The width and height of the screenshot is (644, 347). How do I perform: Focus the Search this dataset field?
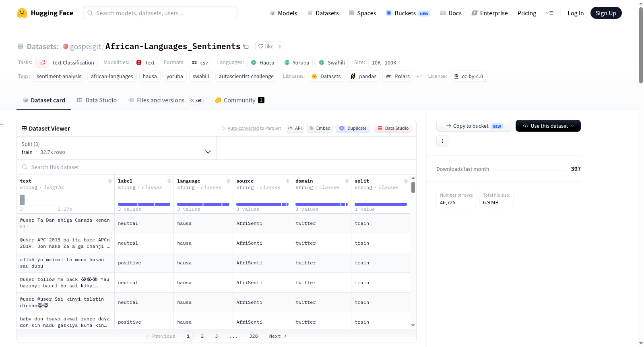coord(217,167)
